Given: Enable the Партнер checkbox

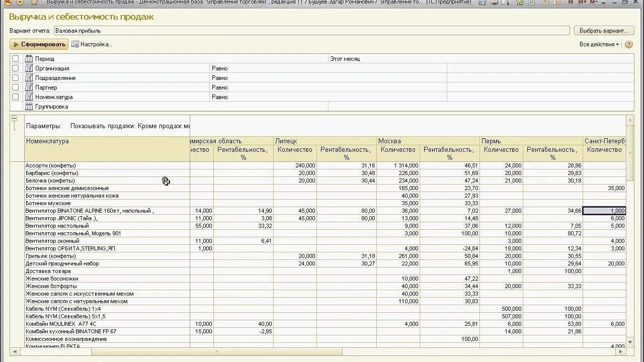Looking at the screenshot, I should (x=15, y=87).
